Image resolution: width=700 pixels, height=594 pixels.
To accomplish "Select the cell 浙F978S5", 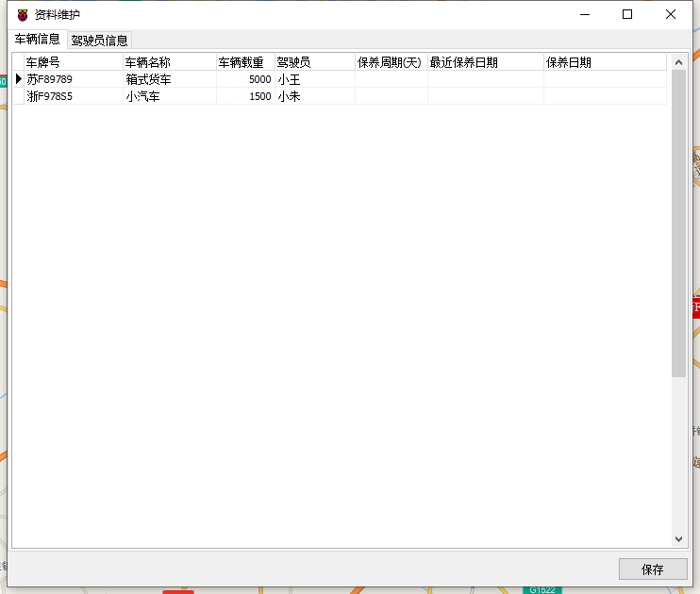I will (x=74, y=96).
